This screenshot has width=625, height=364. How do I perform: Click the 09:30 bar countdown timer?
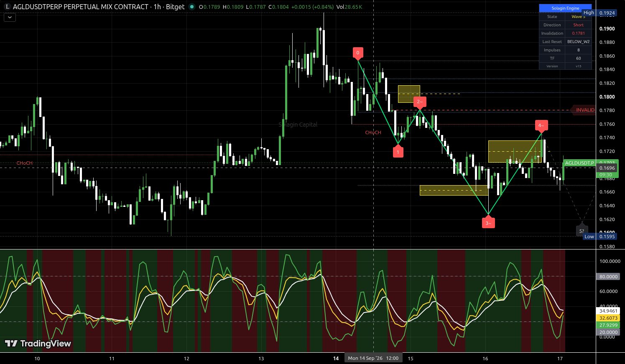click(606, 175)
